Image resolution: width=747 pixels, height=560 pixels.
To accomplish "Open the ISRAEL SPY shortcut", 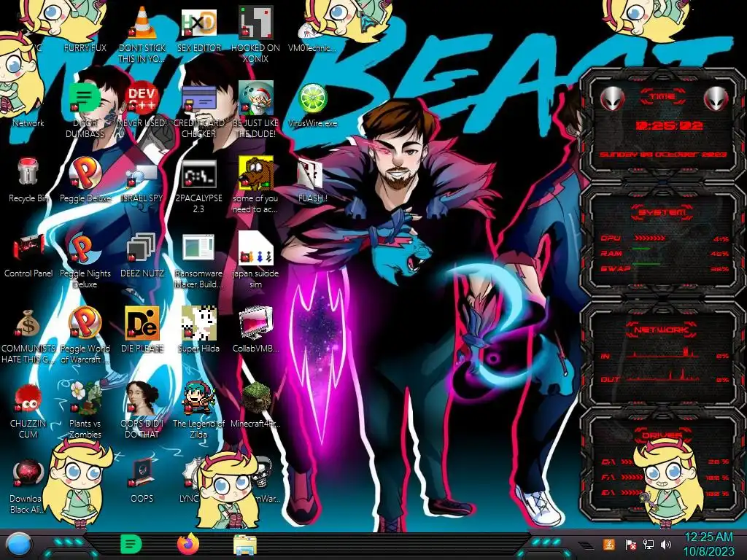I will coord(142,175).
